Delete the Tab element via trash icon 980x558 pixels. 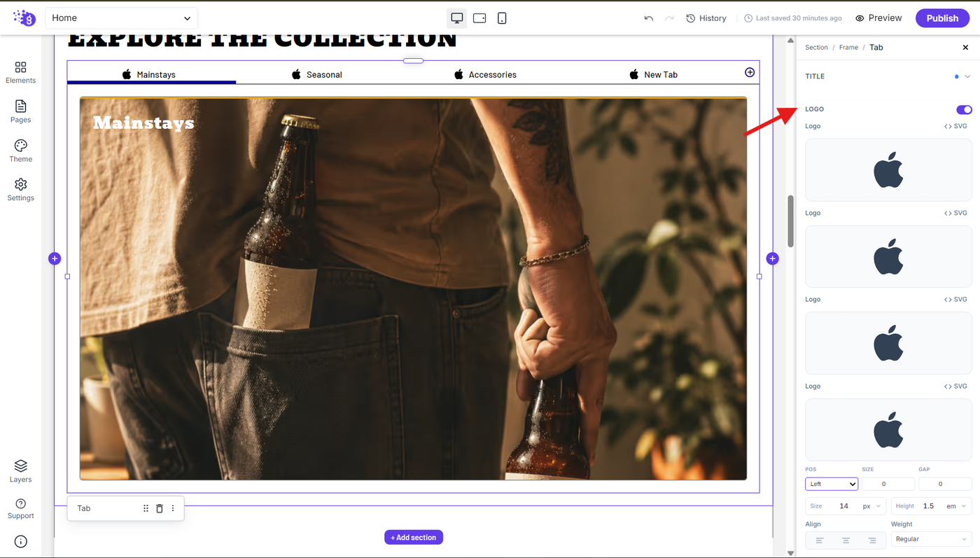coord(159,508)
